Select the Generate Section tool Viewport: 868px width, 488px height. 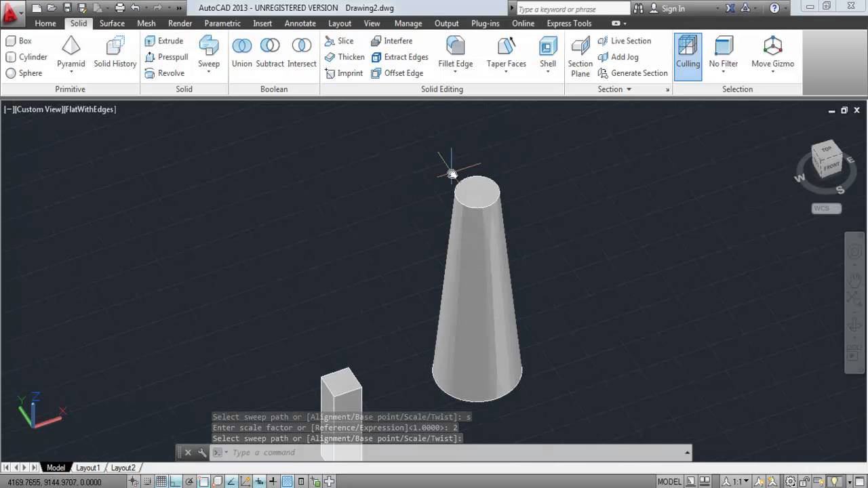tap(633, 73)
